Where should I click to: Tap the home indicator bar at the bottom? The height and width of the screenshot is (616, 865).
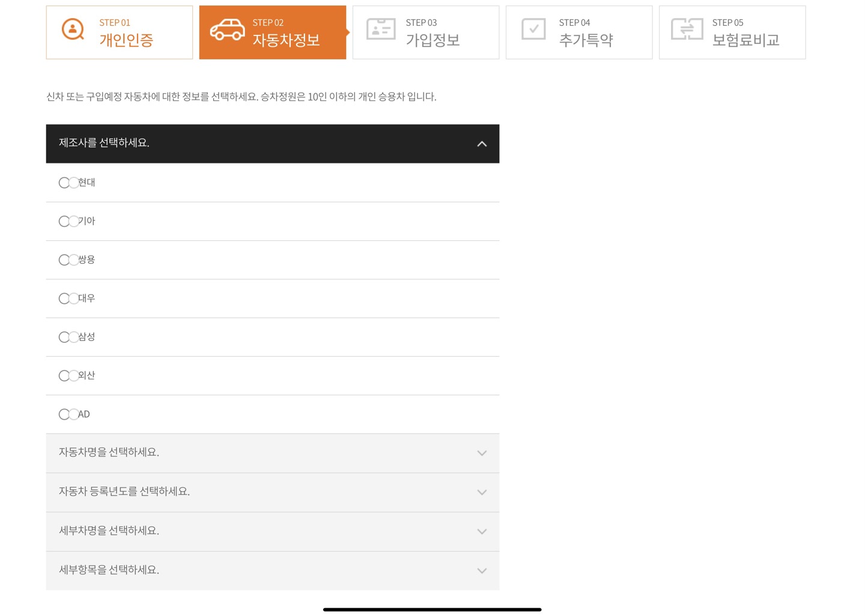432,609
